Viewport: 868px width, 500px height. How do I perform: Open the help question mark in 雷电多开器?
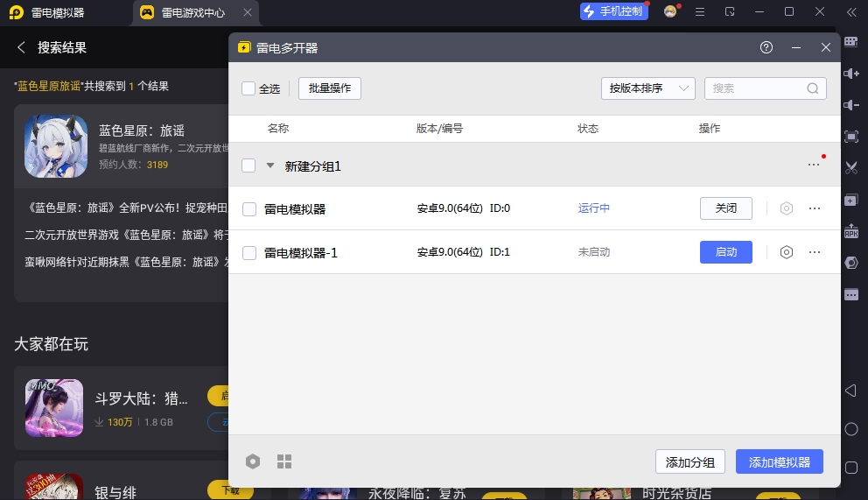click(766, 47)
